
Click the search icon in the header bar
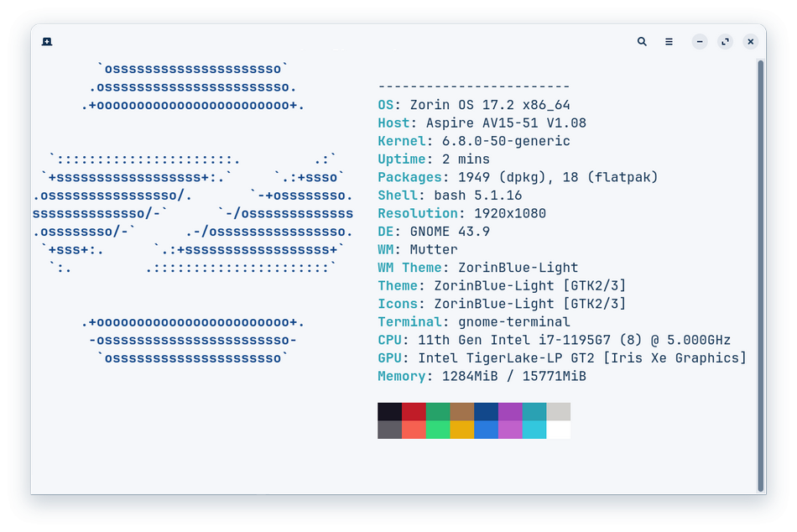tap(642, 41)
